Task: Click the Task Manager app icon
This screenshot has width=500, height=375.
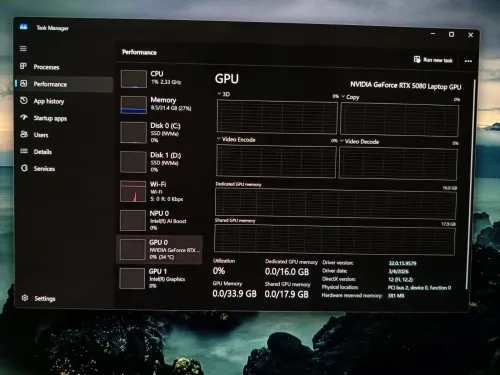Action: (23, 27)
